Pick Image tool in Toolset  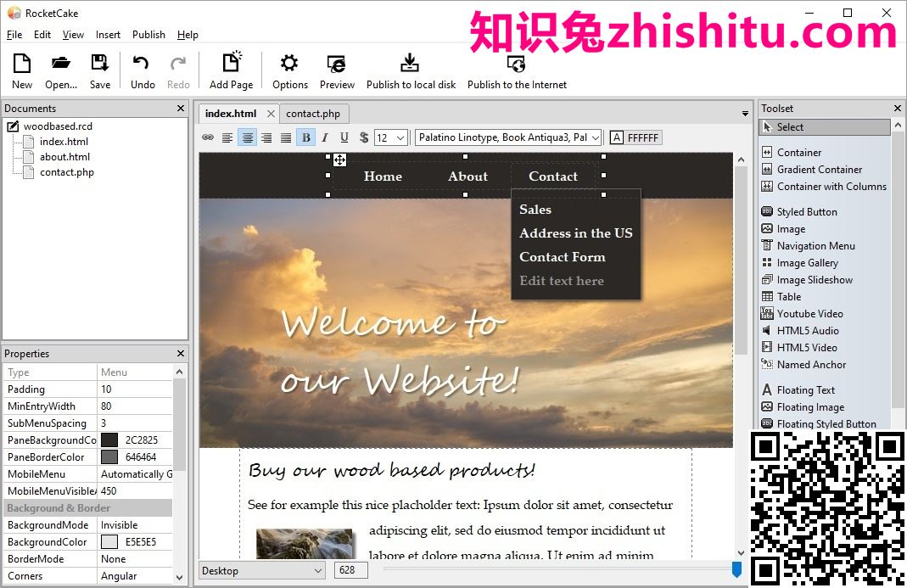coord(783,228)
